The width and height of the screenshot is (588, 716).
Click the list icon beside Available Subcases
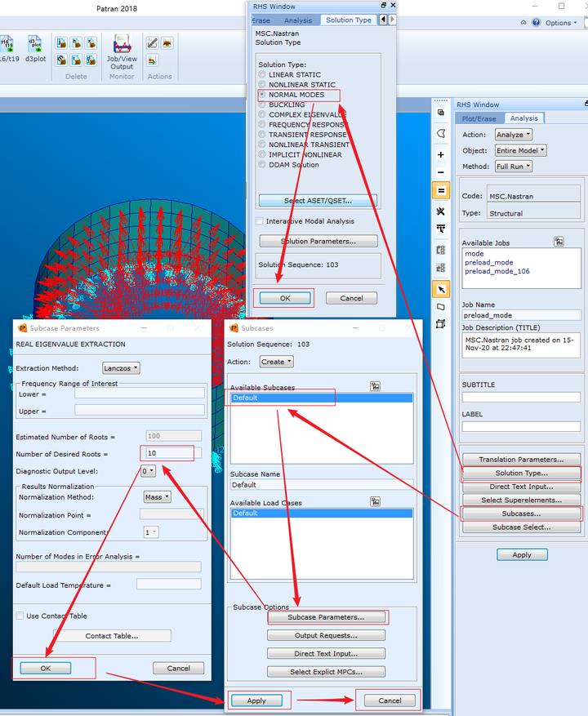click(x=375, y=386)
